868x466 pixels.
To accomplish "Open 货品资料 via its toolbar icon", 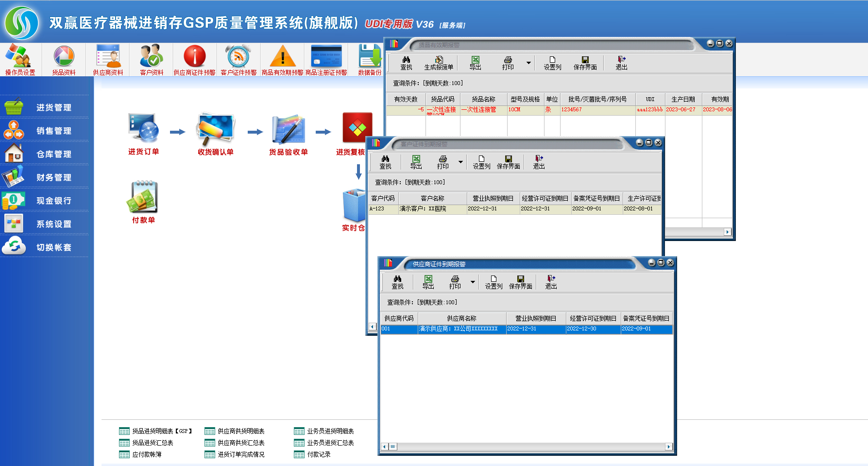I will (x=64, y=59).
